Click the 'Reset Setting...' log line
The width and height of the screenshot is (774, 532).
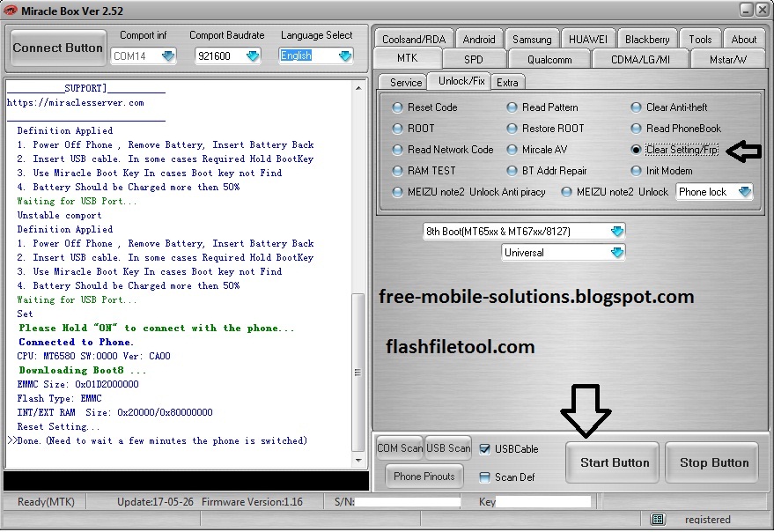click(58, 426)
